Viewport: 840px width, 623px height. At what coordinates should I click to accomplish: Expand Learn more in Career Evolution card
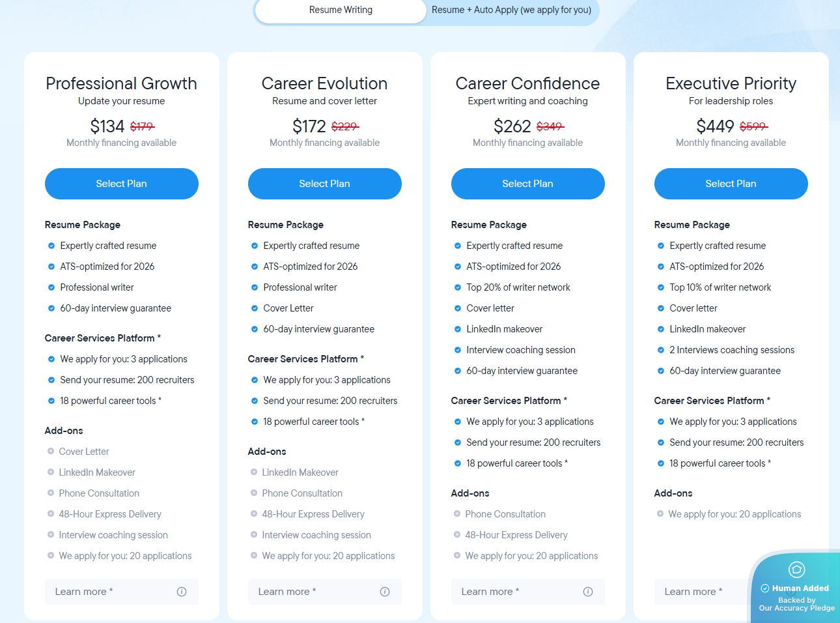click(x=287, y=592)
